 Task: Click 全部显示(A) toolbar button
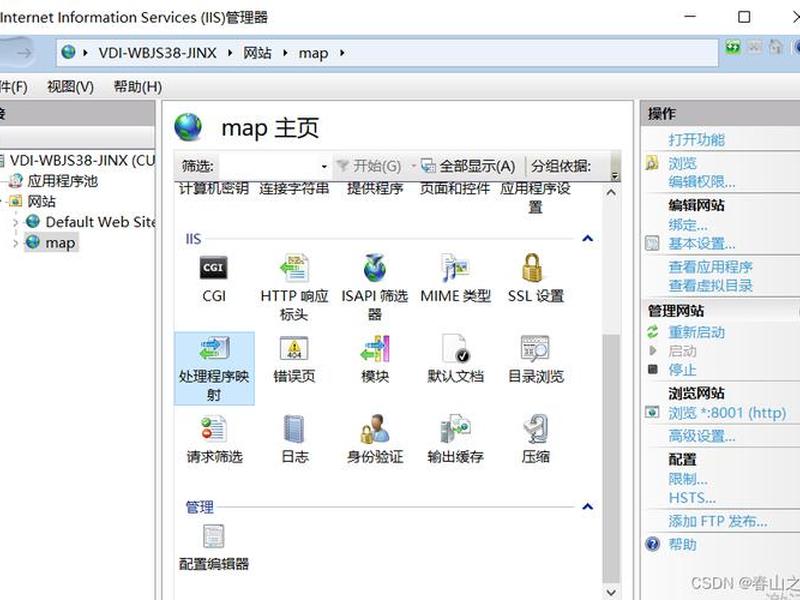[467, 166]
